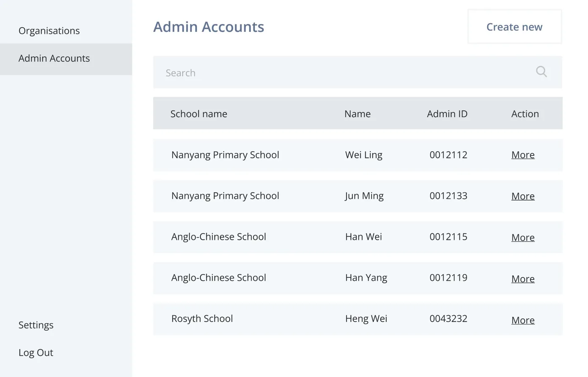588x377 pixels.
Task: Open More for Han Yang
Action: pos(523,279)
